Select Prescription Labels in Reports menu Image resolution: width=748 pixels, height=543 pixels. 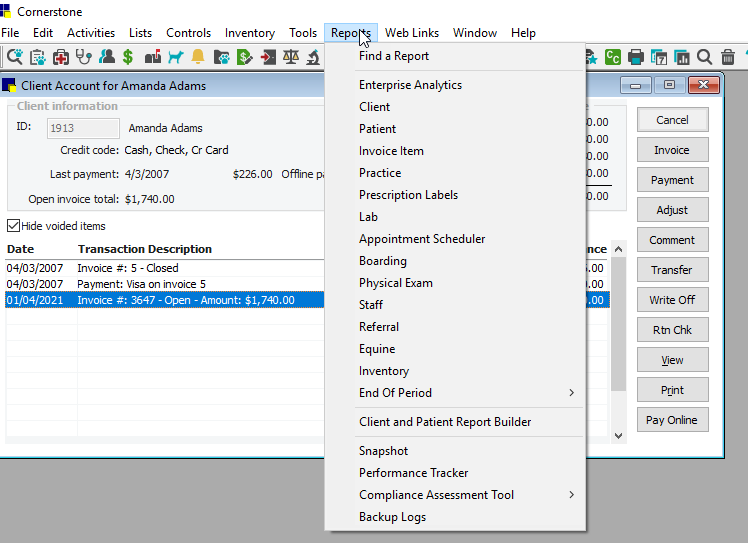pyautogui.click(x=408, y=195)
